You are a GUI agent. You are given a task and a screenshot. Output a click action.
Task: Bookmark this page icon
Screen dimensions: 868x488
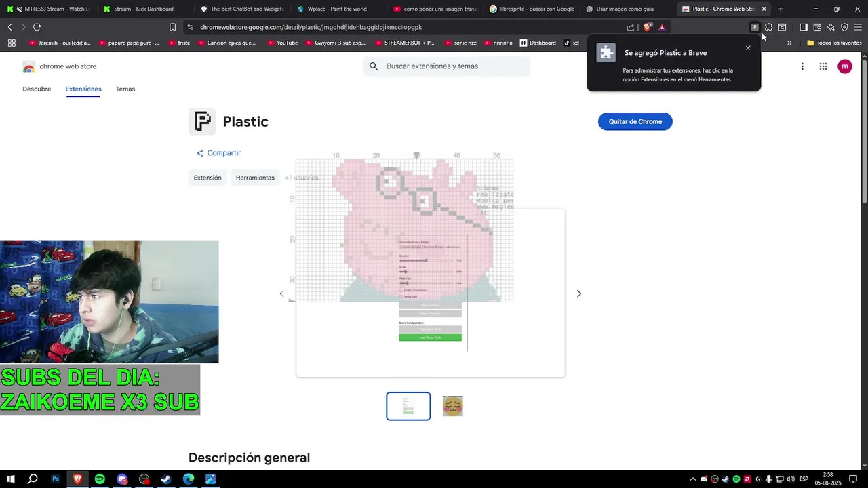172,27
